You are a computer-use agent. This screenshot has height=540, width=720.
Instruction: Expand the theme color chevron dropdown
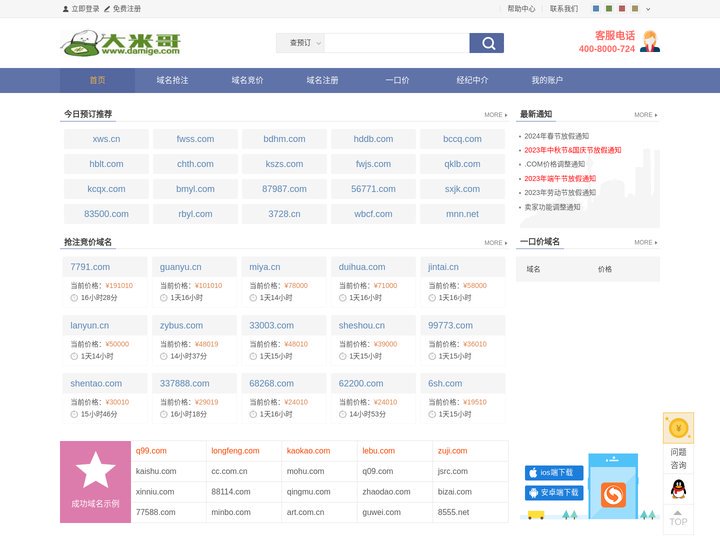click(648, 9)
